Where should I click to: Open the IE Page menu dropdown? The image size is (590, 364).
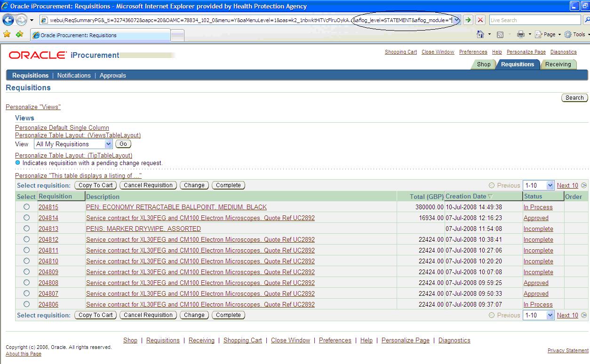(x=548, y=34)
